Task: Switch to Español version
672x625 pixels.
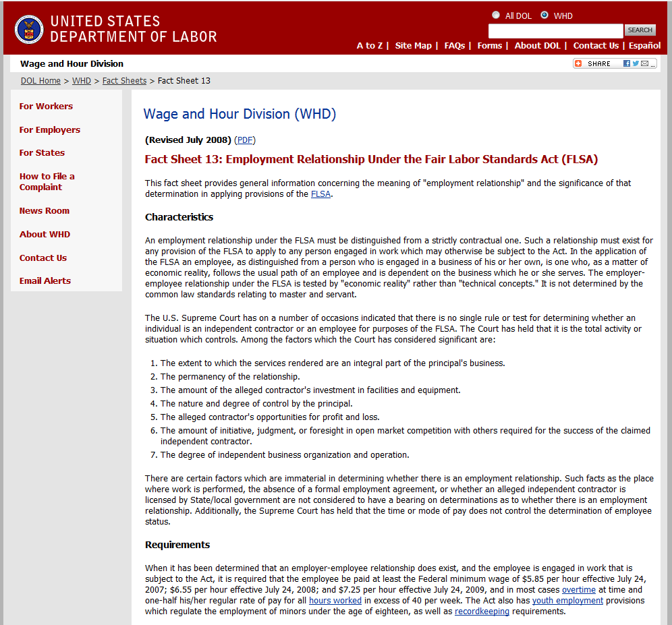Action: click(x=644, y=45)
